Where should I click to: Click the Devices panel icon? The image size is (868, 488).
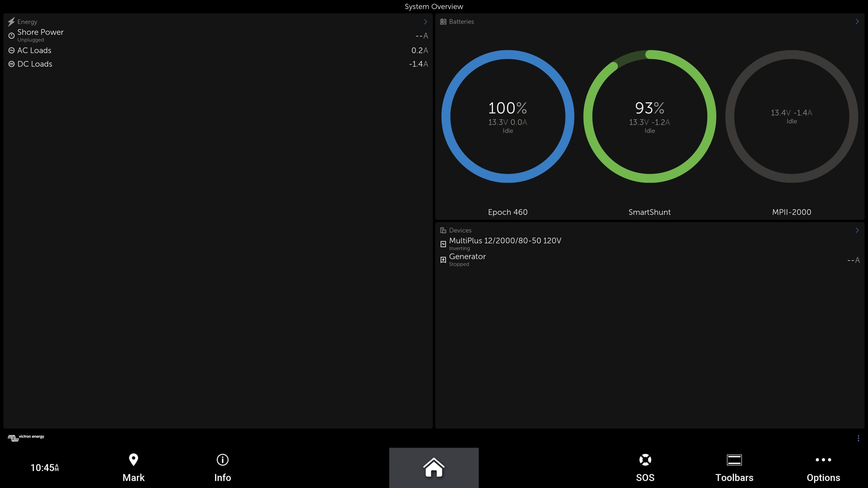click(443, 230)
